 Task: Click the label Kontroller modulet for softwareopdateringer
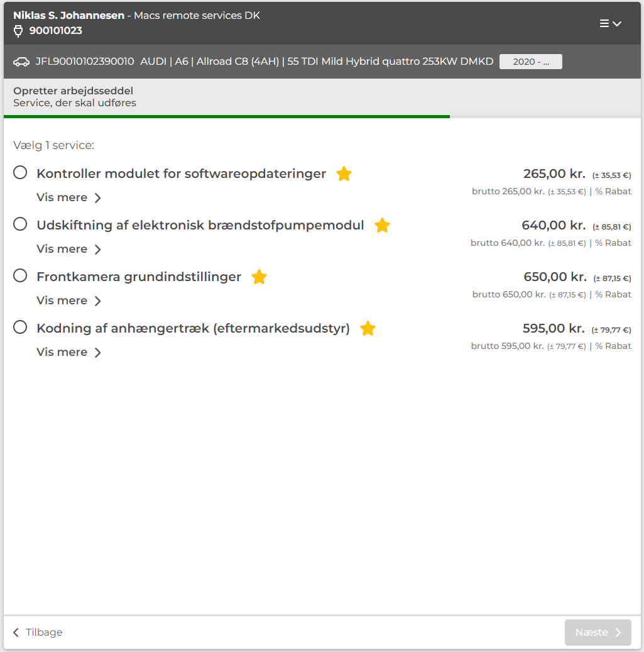click(x=181, y=174)
